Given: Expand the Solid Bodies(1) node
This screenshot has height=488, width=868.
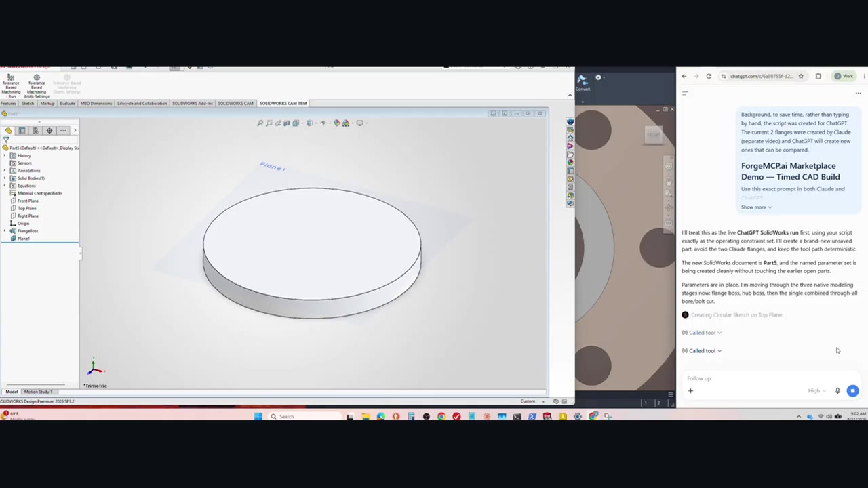Looking at the screenshot, I should (x=5, y=178).
